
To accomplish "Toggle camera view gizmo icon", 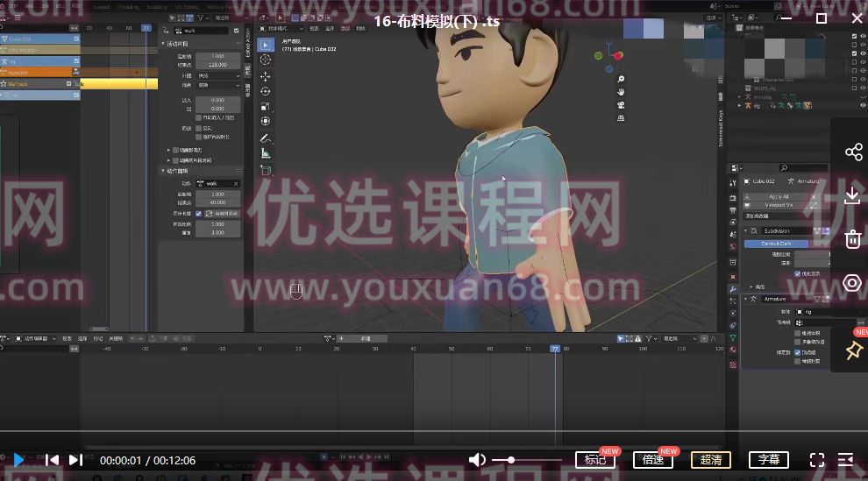I will pos(621,105).
